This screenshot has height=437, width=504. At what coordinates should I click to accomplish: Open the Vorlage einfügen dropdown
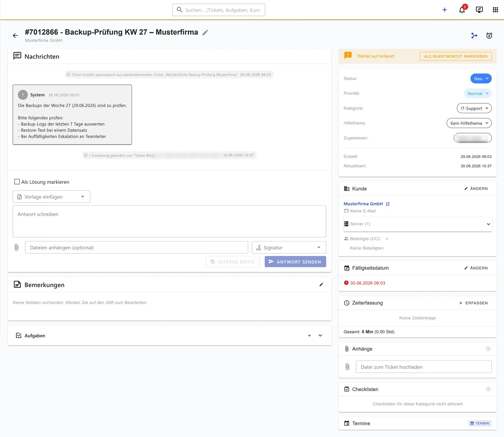pos(51,197)
